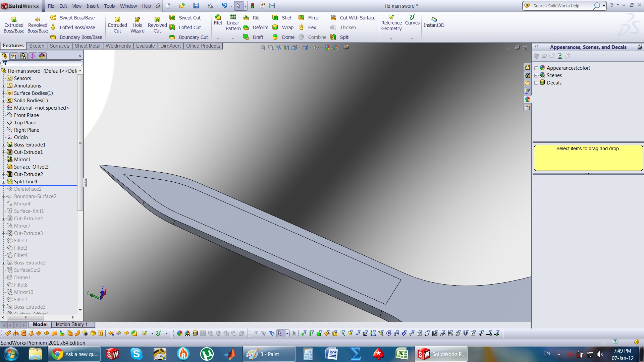This screenshot has height=362, width=644.
Task: Switch to Motion Study 1 tab
Action: 71,324
